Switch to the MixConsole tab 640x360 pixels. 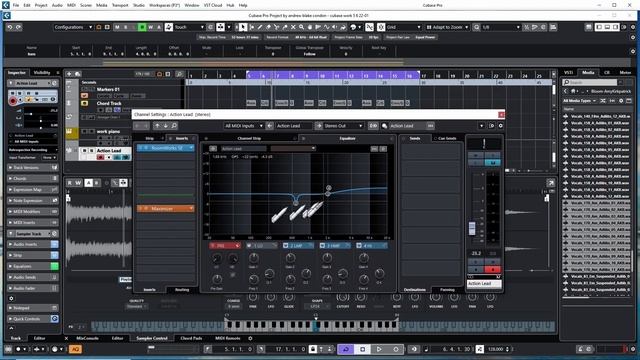tap(87, 338)
